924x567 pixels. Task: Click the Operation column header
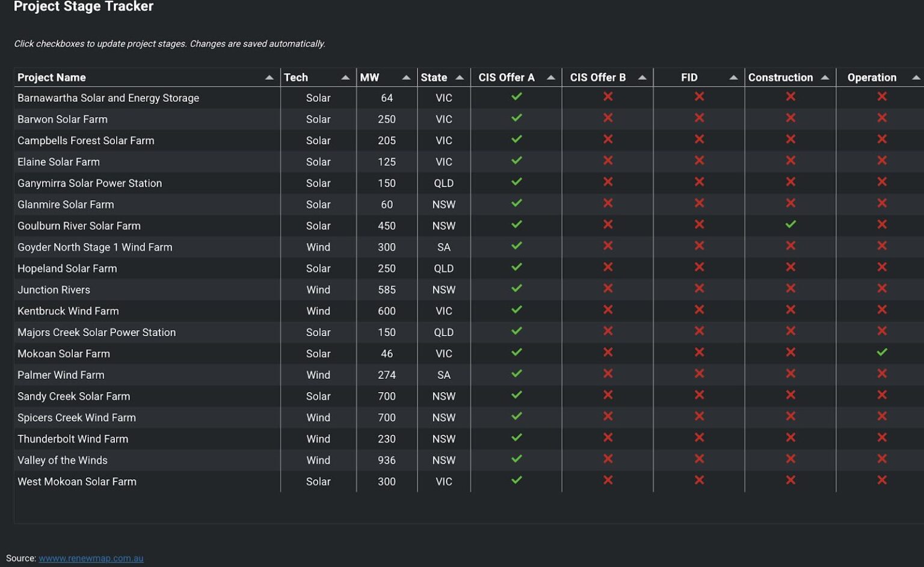pyautogui.click(x=872, y=78)
